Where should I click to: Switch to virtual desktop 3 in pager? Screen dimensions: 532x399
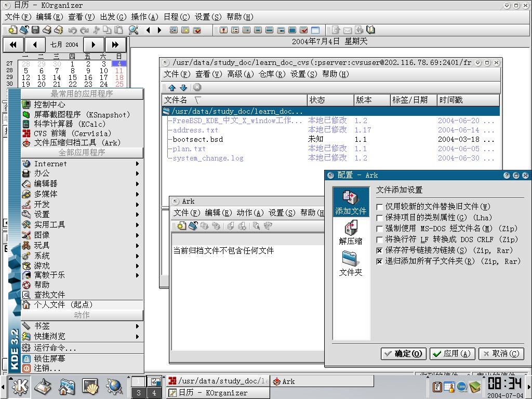[138, 393]
